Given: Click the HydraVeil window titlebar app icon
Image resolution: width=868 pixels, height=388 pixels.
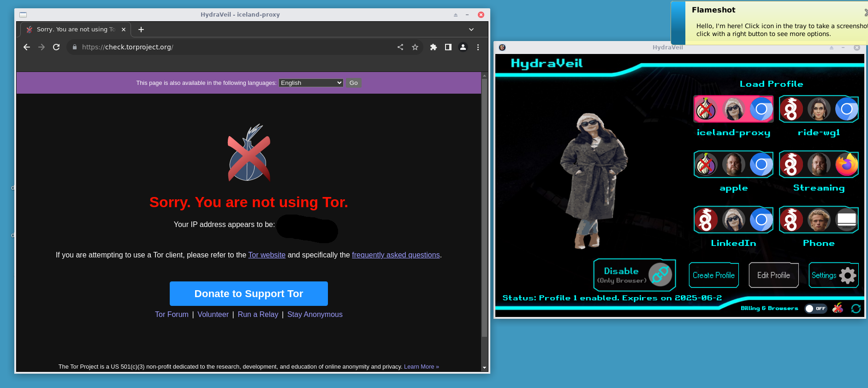Looking at the screenshot, I should point(502,47).
